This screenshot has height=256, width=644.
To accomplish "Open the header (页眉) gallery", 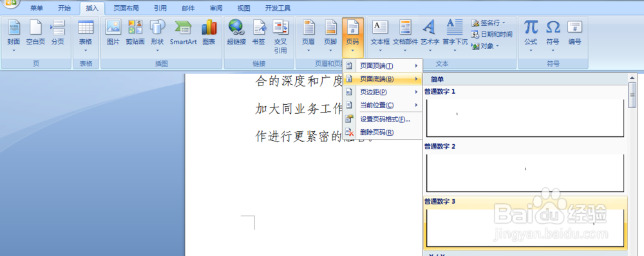I will [x=308, y=36].
